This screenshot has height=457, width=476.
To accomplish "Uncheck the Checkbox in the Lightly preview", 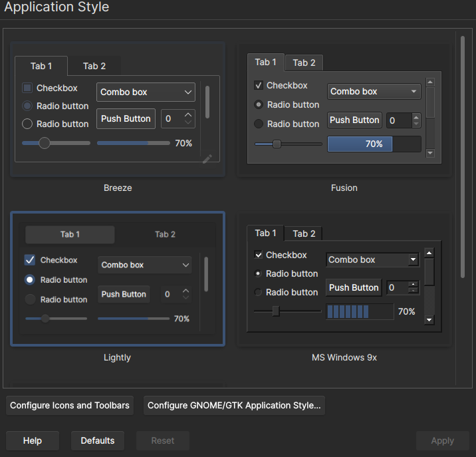I will pyautogui.click(x=30, y=260).
